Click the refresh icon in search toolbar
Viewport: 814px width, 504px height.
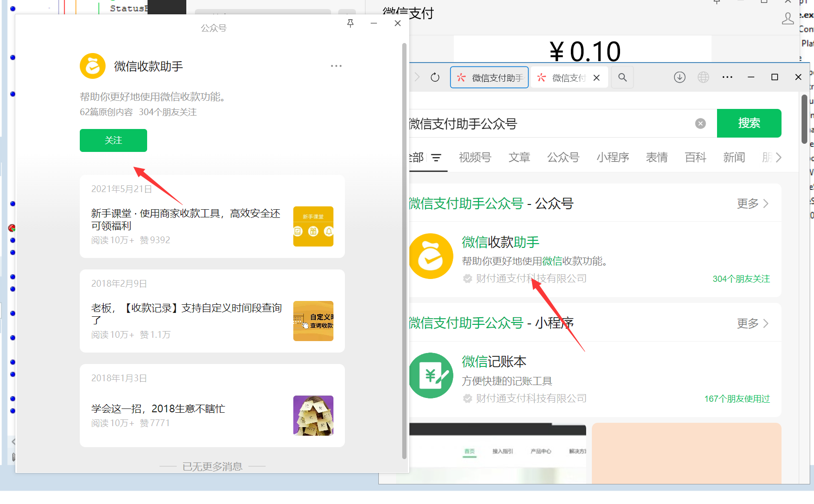pyautogui.click(x=435, y=77)
